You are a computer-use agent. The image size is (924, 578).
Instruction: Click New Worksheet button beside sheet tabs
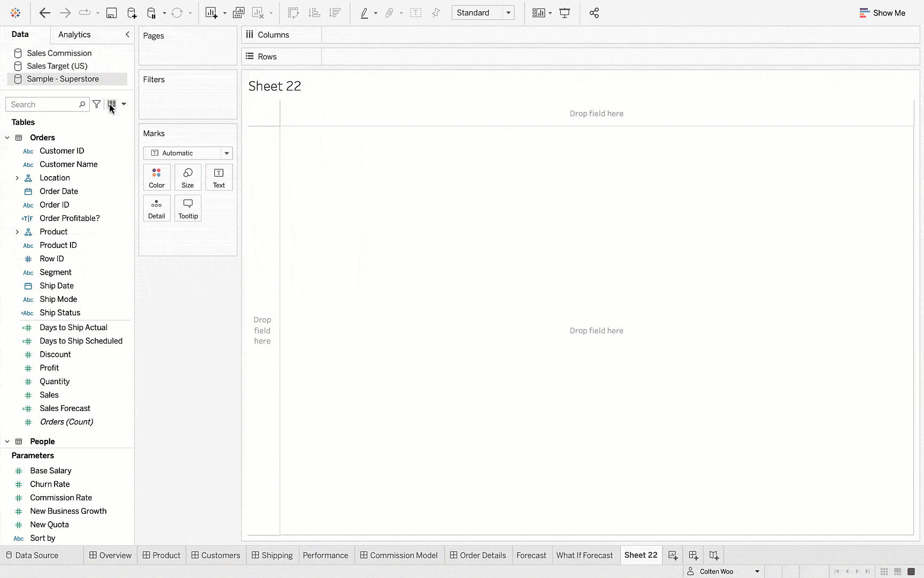[673, 556]
